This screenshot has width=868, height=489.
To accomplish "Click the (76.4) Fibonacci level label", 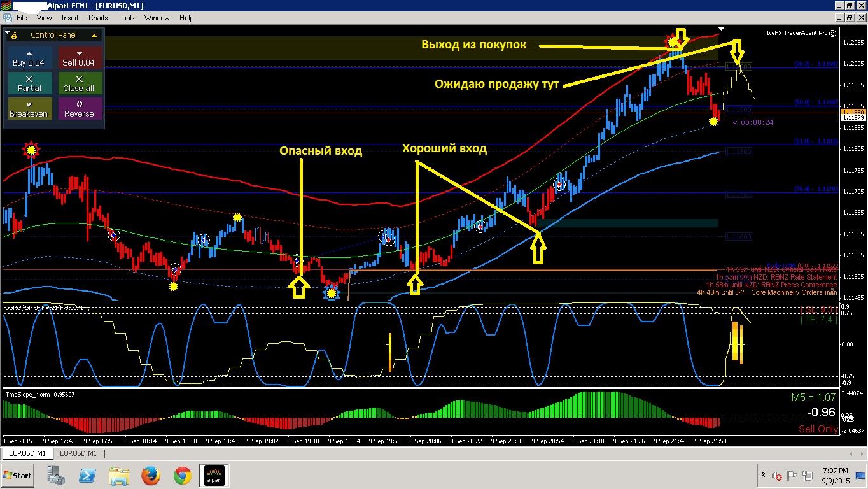I will click(x=815, y=189).
